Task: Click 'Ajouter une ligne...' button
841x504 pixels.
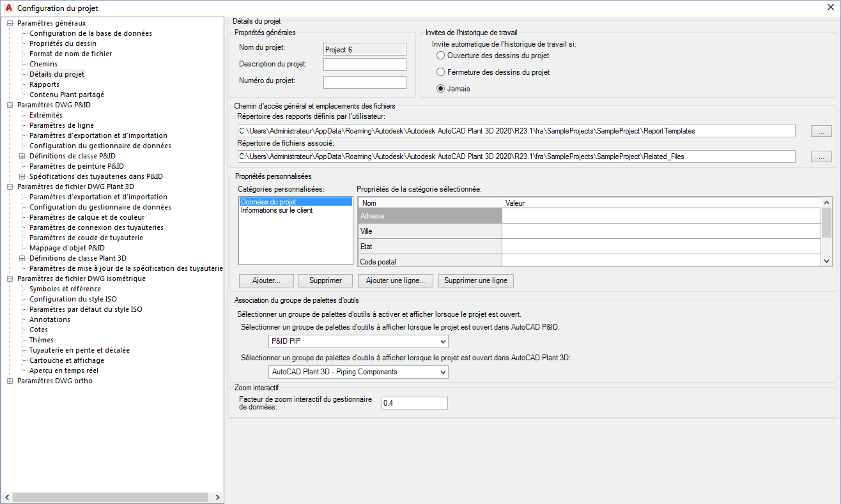Action: [396, 280]
